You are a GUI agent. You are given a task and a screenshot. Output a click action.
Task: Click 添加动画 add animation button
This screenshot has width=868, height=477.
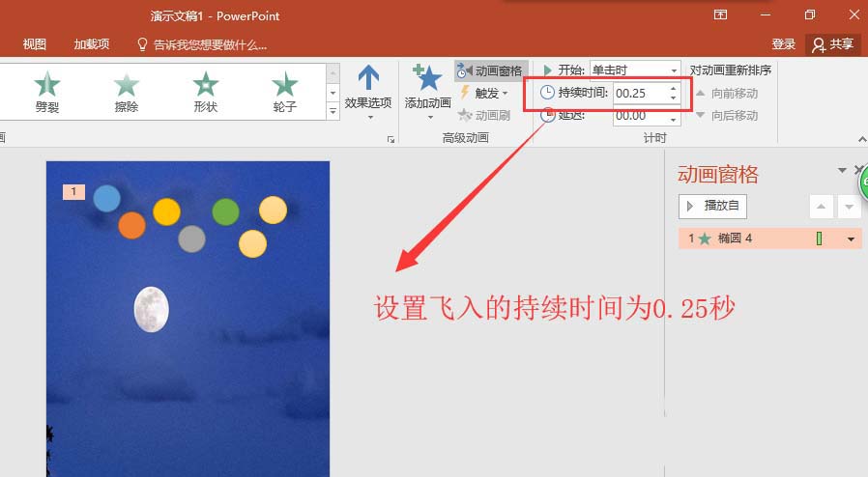click(x=428, y=92)
